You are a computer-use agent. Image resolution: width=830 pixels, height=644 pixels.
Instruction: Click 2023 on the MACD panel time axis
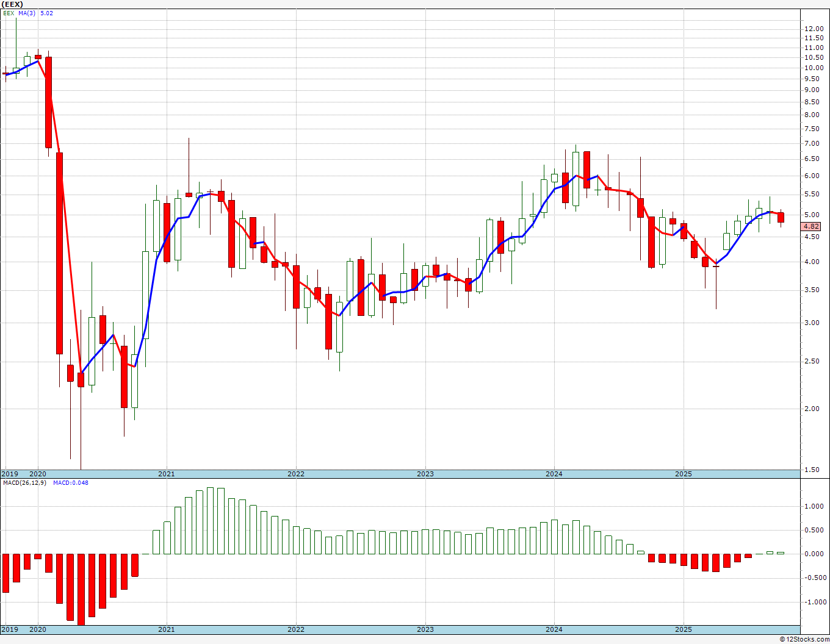tap(425, 629)
